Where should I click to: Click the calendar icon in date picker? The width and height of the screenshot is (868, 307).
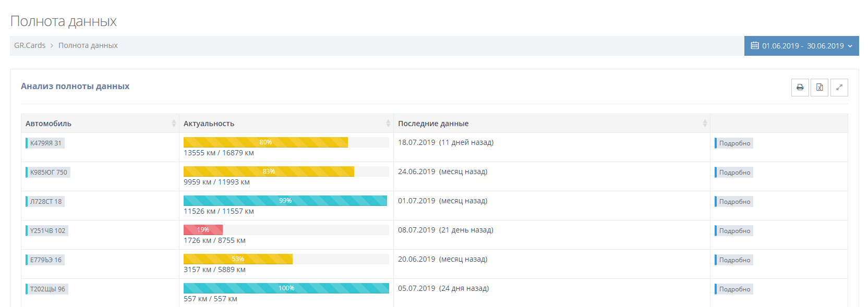754,46
